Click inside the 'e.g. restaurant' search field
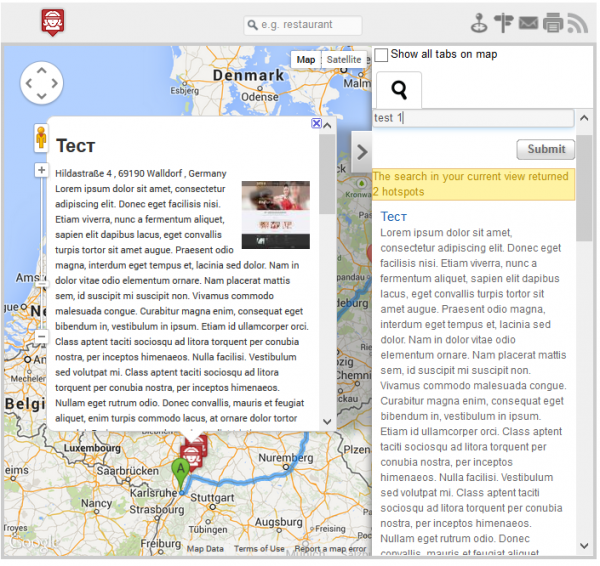Viewport: 600px width, 566px height. click(303, 25)
